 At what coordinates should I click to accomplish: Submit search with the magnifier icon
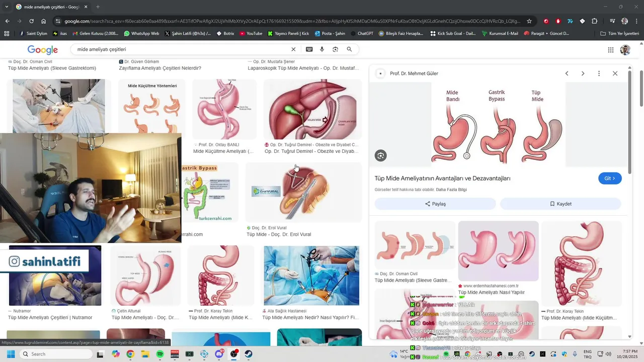(x=349, y=49)
